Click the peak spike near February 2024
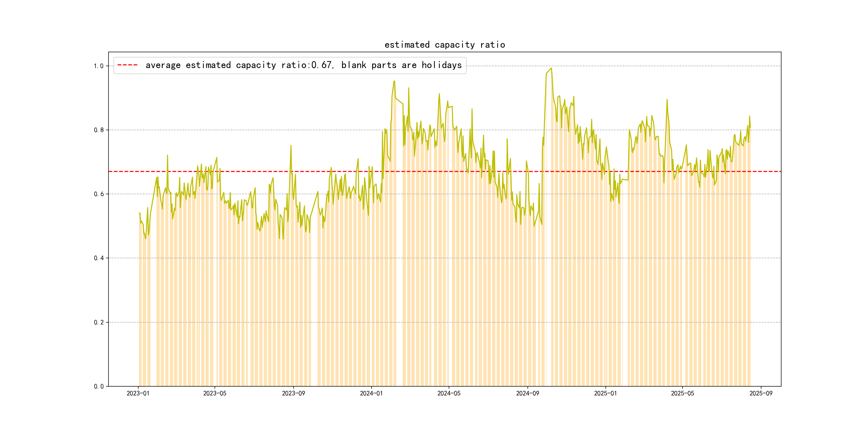Image resolution: width=868 pixels, height=434 pixels. tap(394, 81)
